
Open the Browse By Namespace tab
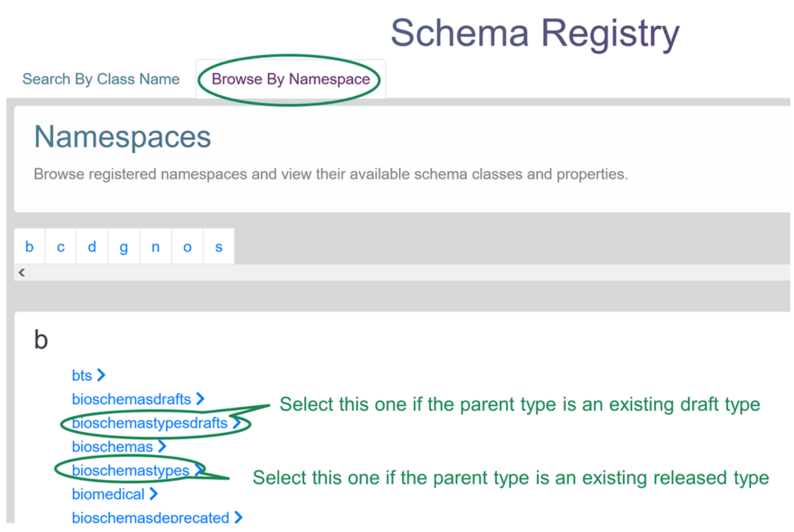click(x=291, y=79)
